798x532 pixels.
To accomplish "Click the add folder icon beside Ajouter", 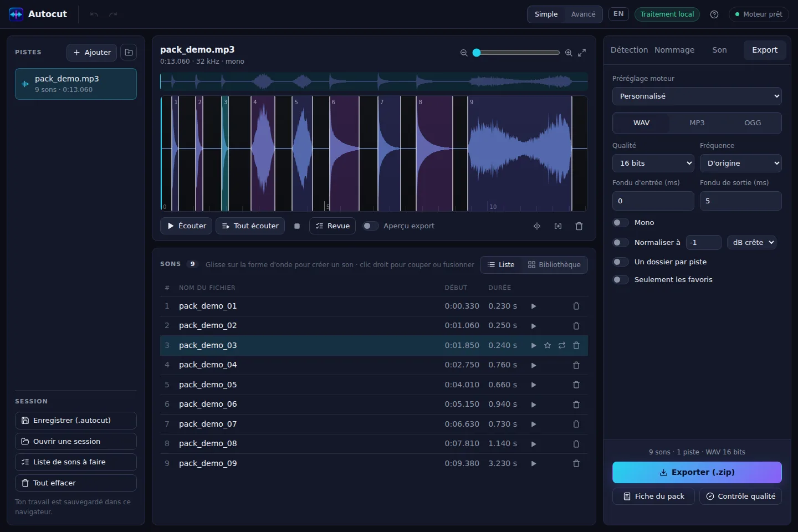I will [129, 52].
